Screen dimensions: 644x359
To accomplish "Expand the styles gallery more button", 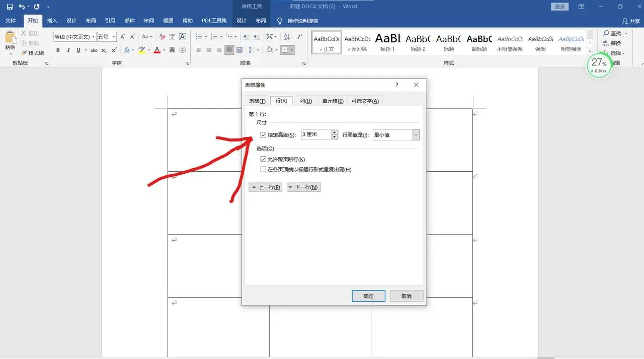I will tap(590, 51).
